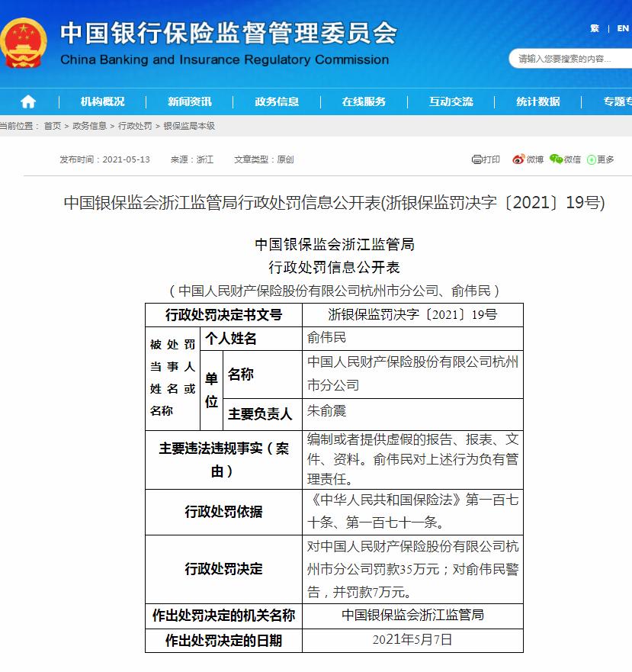
Task: Click the home icon in navigation bar
Action: (28, 101)
